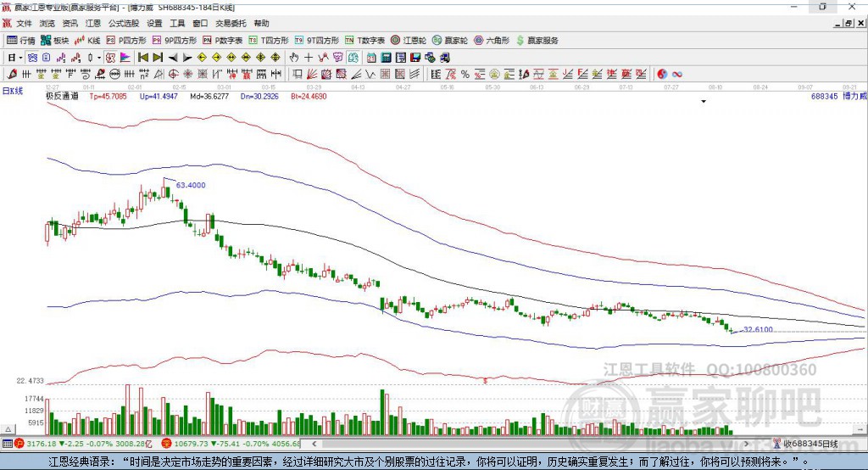The image size is (868, 470).
Task: Open the 六角形 hexagon tool
Action: click(x=492, y=41)
